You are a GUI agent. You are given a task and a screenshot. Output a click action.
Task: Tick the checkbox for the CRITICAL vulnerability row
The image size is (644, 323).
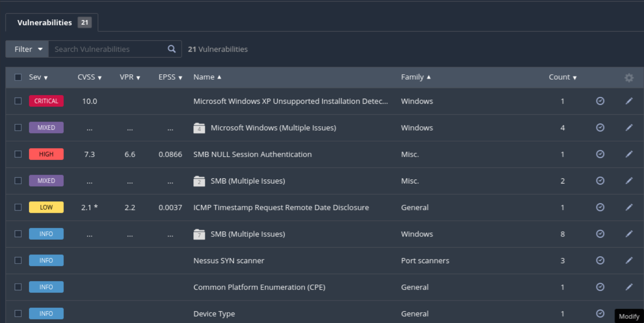point(18,101)
